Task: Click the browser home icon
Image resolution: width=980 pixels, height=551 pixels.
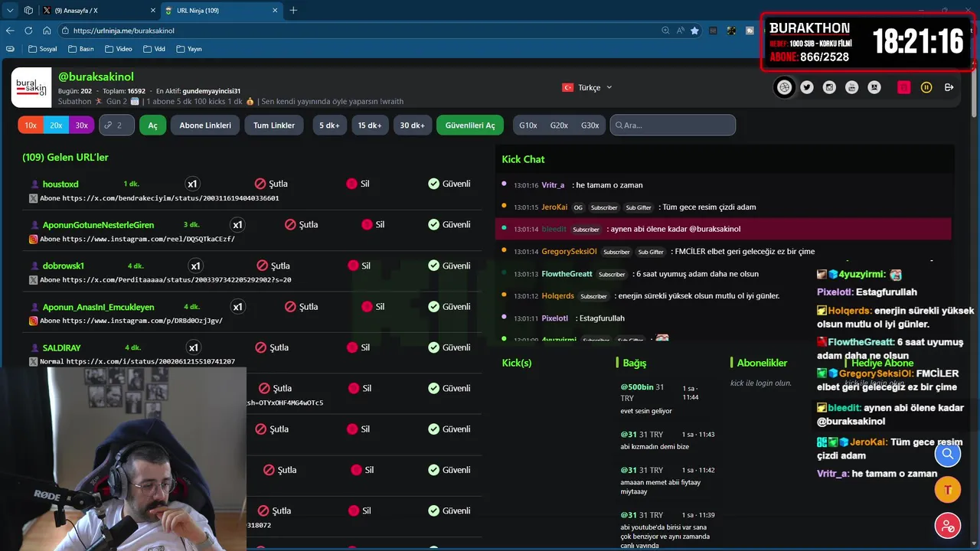Action: pos(47,31)
